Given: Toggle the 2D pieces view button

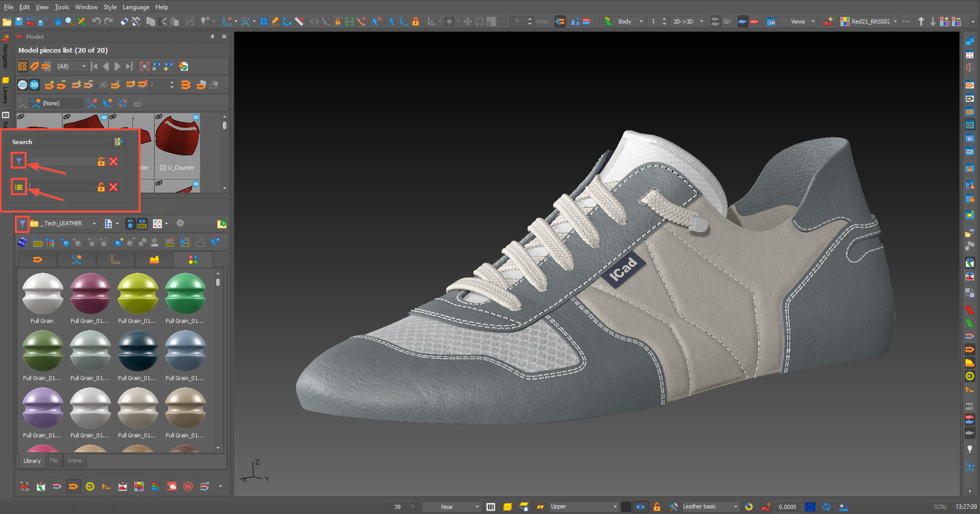Looking at the screenshot, I should (x=22, y=85).
